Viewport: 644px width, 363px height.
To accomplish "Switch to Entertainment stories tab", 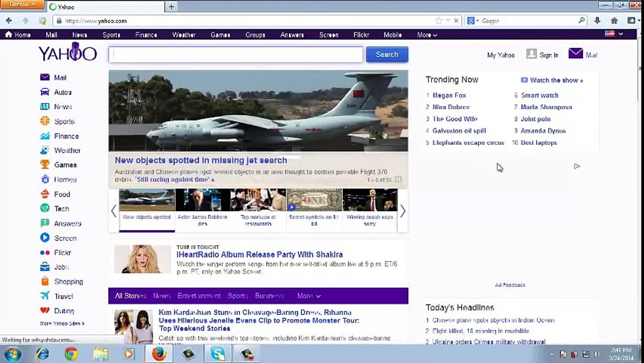I will click(199, 296).
